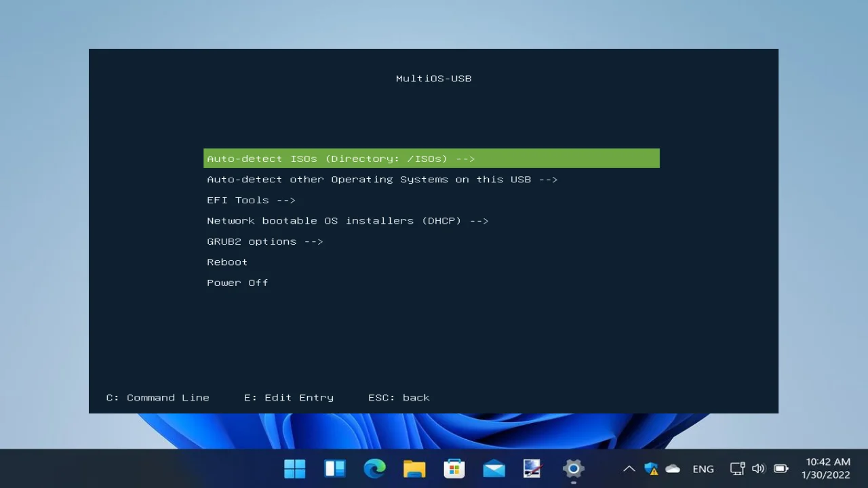Open the volume speaker icon
868x488 pixels.
pos(758,468)
